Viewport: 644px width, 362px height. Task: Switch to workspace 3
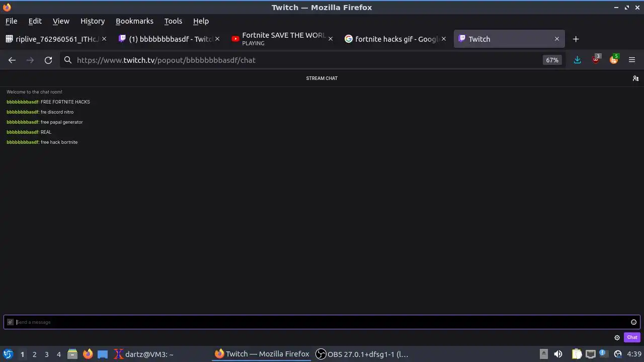46,354
